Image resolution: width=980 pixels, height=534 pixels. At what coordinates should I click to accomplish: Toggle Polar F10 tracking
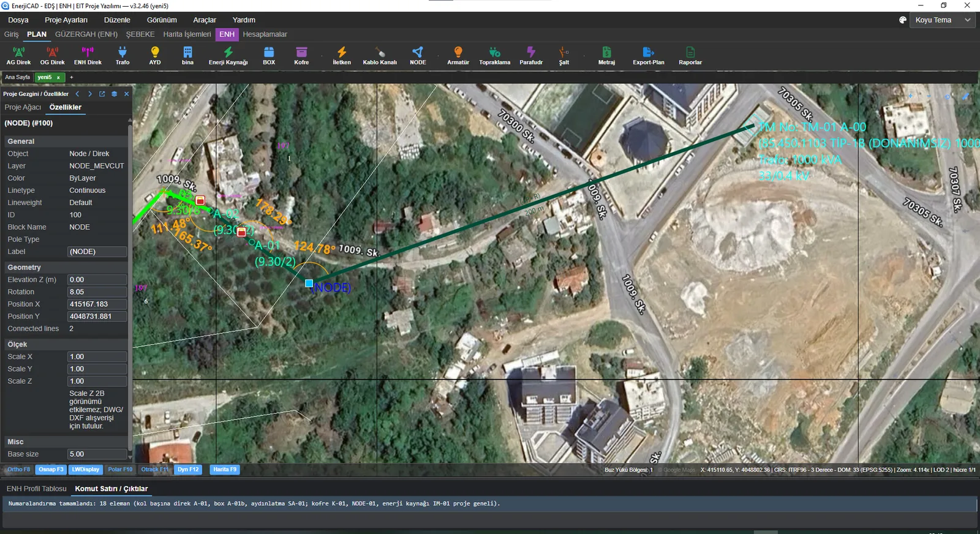(x=120, y=470)
